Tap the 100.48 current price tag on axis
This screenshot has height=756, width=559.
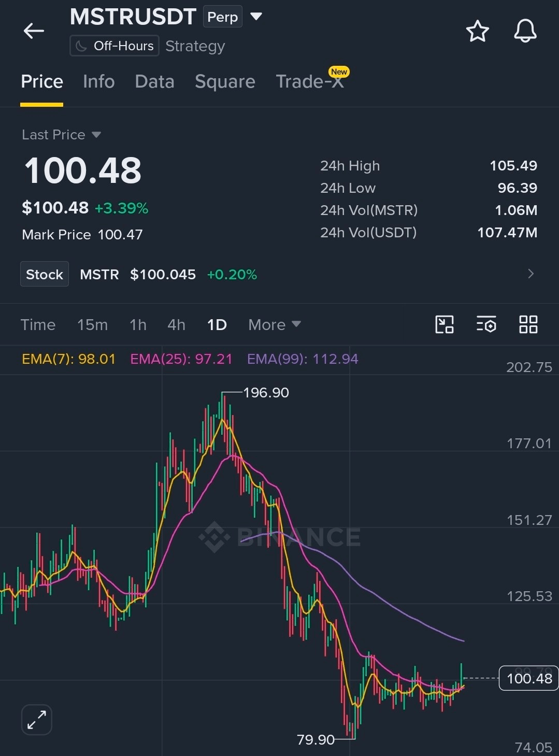point(529,678)
